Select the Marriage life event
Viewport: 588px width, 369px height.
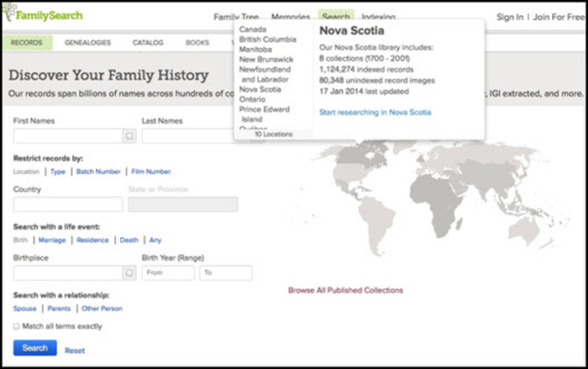point(52,240)
